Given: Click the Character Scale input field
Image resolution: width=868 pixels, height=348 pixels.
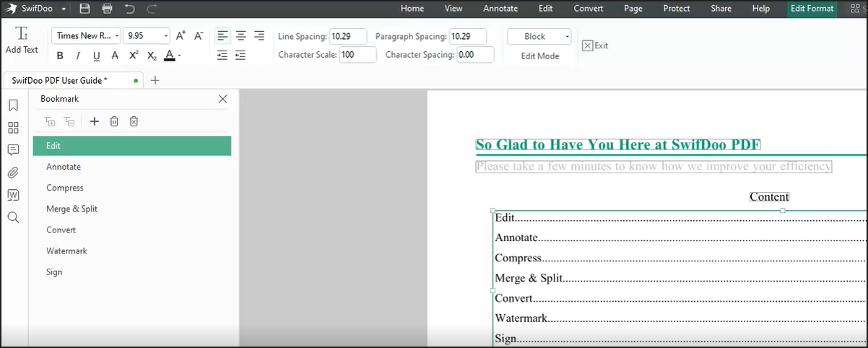Looking at the screenshot, I should click(357, 55).
